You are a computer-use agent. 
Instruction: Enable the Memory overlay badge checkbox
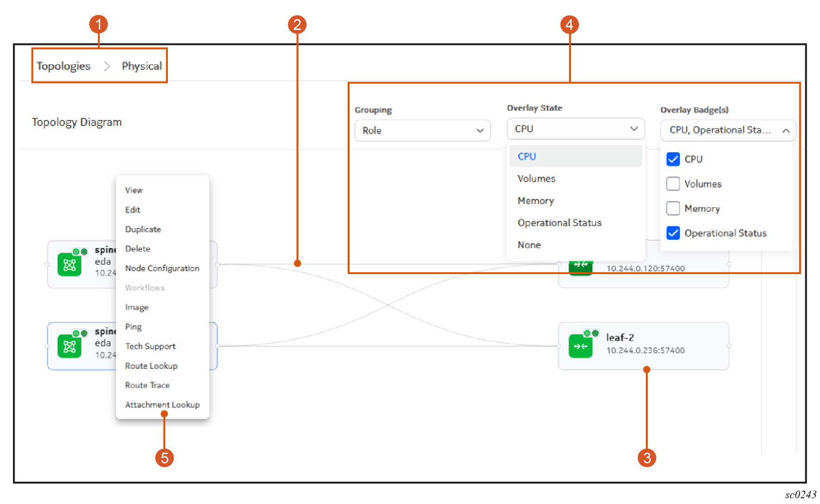673,208
